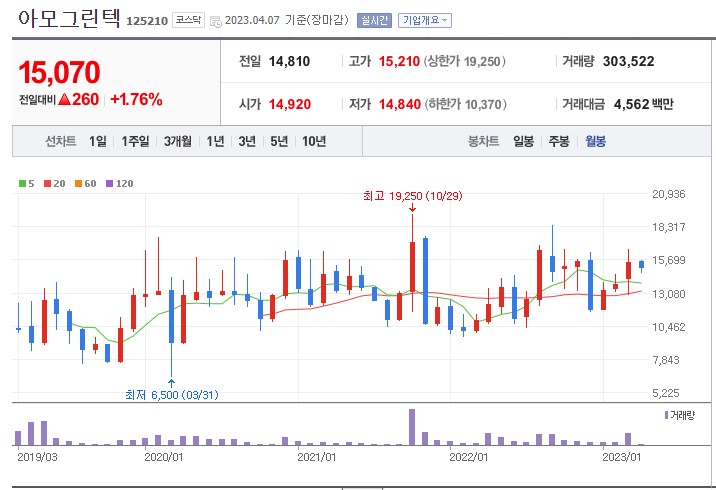Click the 하한가 10,370 text
Screen dimensions: 716x490
[x=466, y=104]
